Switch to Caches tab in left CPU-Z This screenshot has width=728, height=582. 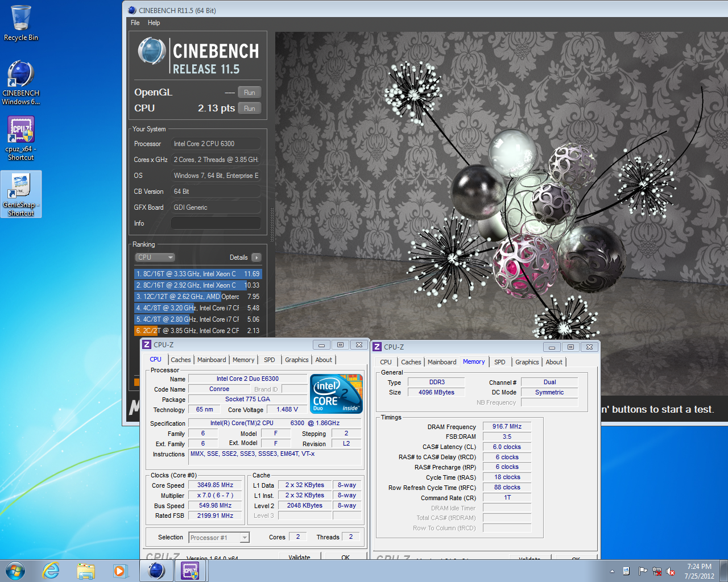point(181,360)
